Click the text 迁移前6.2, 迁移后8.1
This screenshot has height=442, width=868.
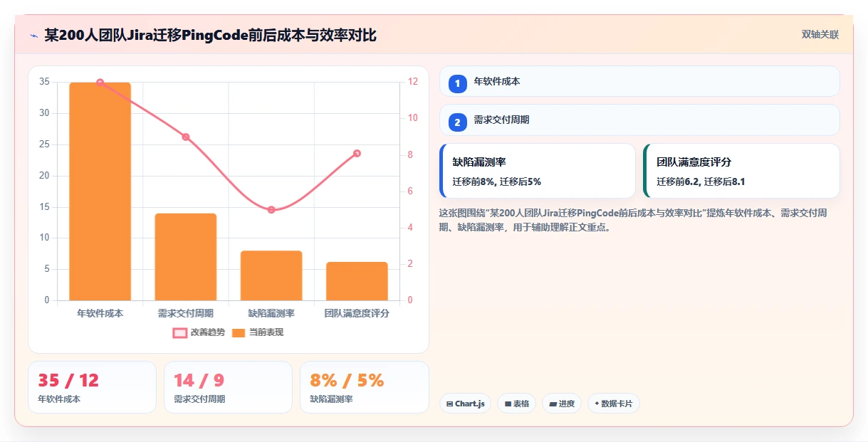tap(701, 181)
